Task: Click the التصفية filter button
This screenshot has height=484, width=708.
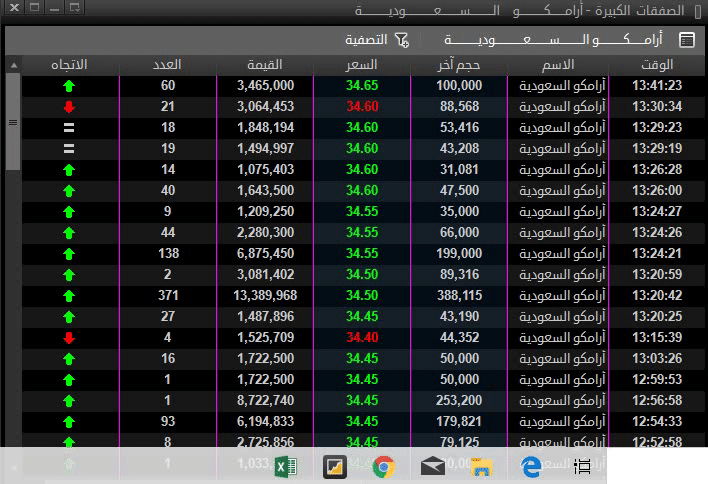Action: coord(367,41)
